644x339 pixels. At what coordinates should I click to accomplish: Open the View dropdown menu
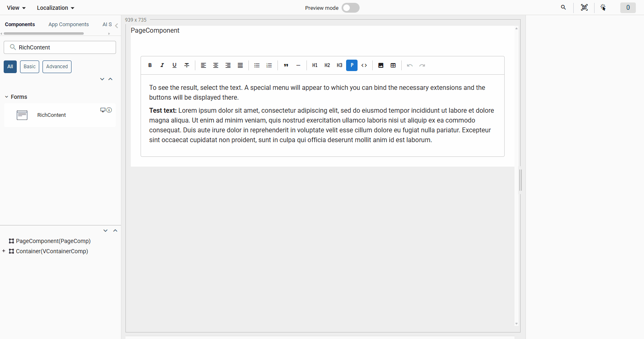16,8
